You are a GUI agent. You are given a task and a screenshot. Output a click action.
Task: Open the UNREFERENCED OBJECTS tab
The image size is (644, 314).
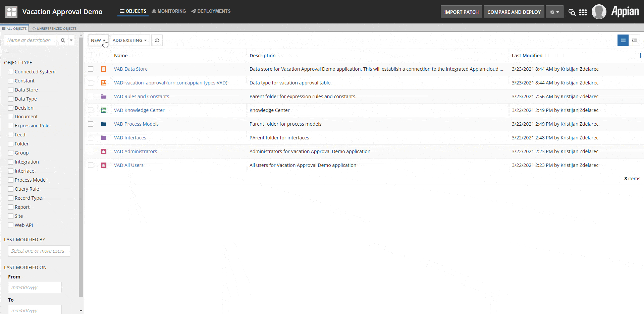click(54, 28)
